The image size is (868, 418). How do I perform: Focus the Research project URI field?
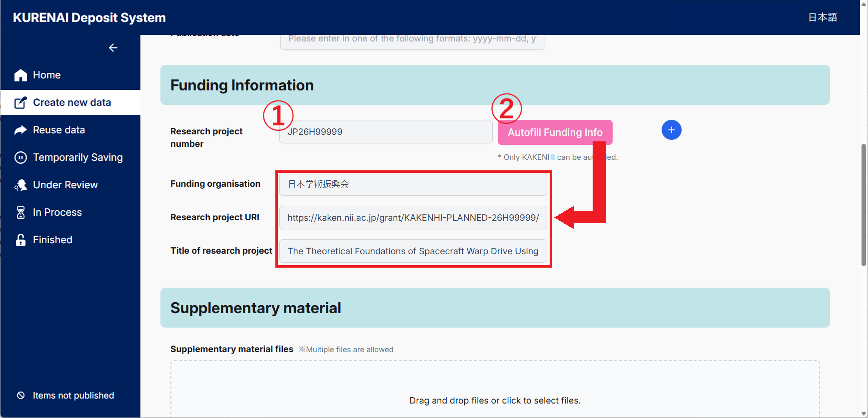(413, 217)
